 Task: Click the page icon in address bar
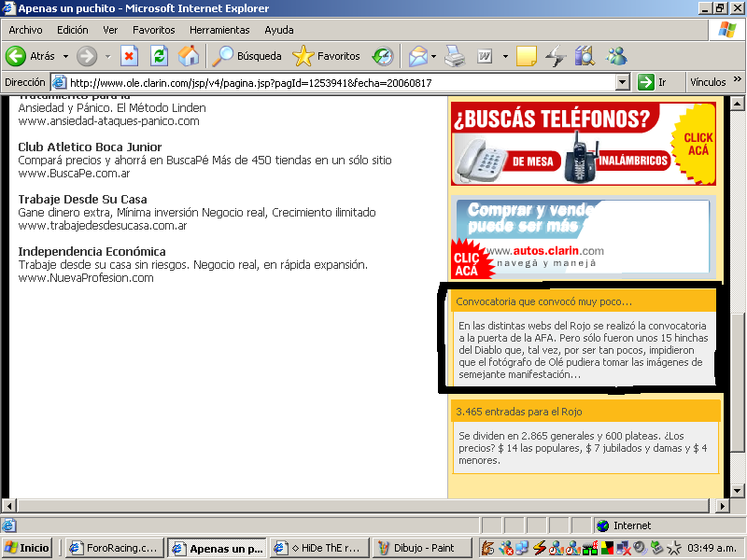pos(59,82)
